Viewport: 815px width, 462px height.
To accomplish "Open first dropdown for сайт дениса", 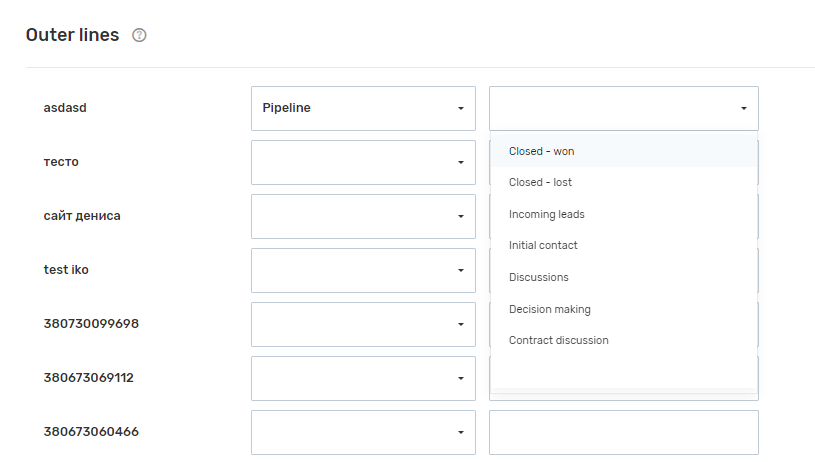I will (363, 216).
